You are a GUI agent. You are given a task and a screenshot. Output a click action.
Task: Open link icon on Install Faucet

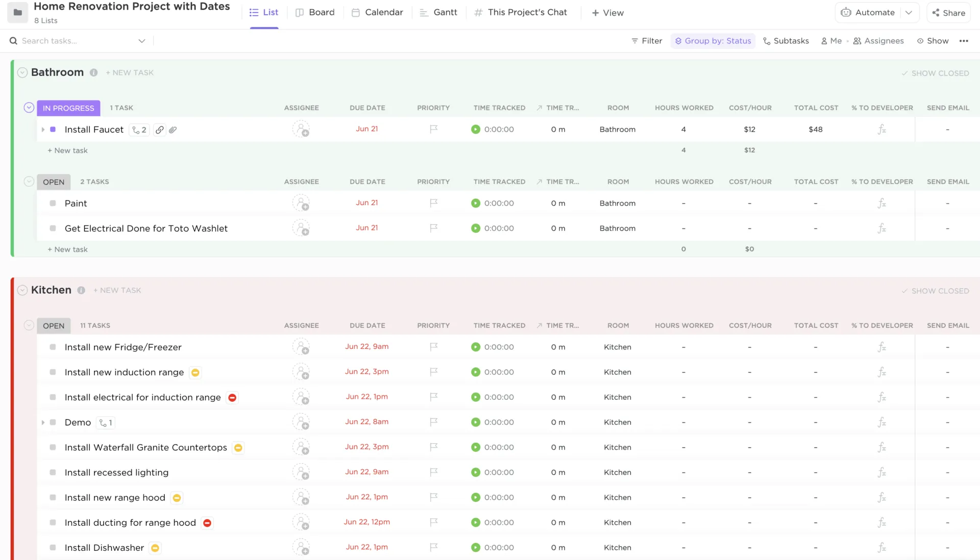[x=160, y=130]
